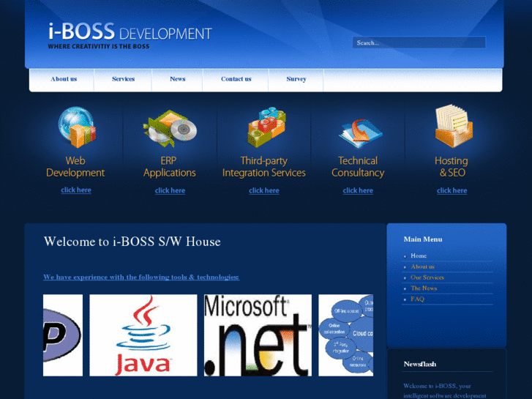
Task: Click the i-BOSS Development logo
Action: point(130,32)
